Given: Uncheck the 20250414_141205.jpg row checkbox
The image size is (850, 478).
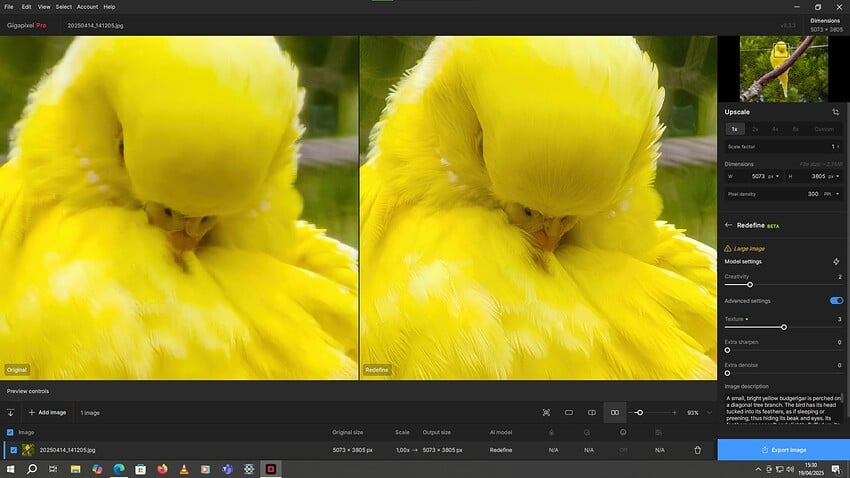Looking at the screenshot, I should [x=14, y=450].
